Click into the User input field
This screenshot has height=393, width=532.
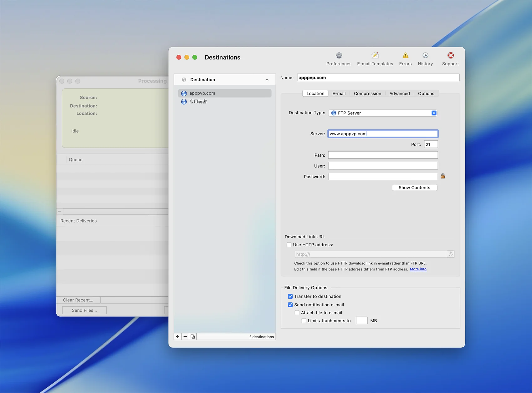(x=383, y=166)
